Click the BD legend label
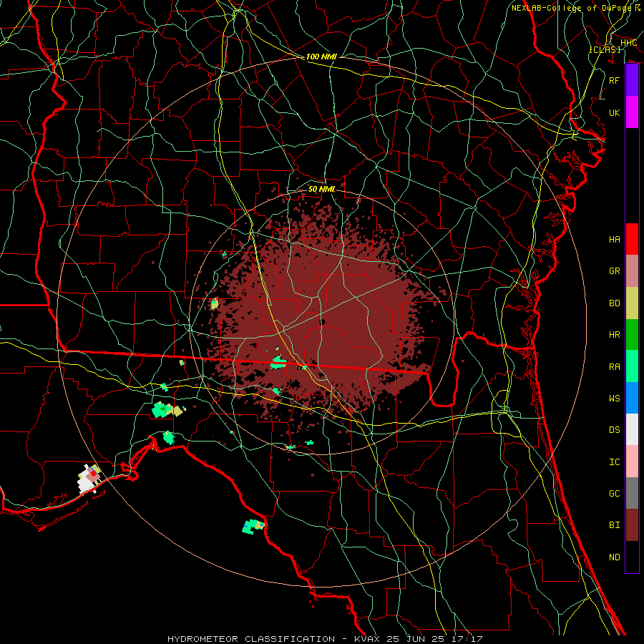This screenshot has width=644, height=644. (615, 303)
